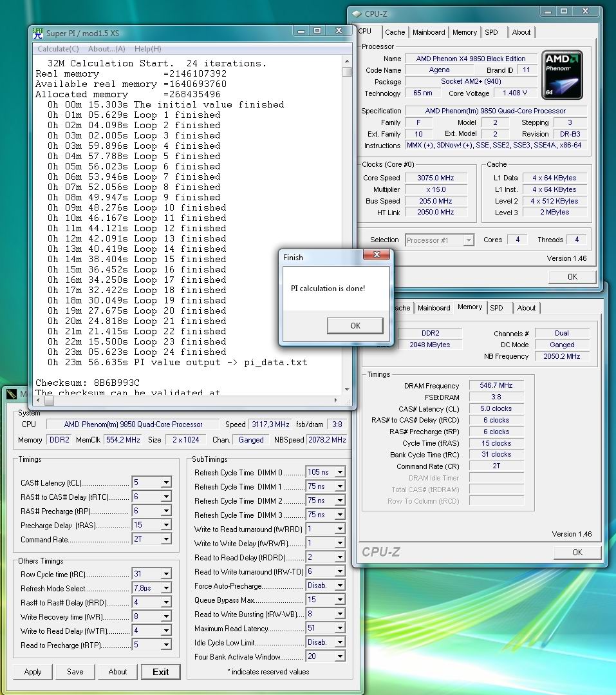Click the memory tweaker Speed 3117,3 MHz field
Image resolution: width=616 pixels, height=695 pixels.
tap(270, 424)
